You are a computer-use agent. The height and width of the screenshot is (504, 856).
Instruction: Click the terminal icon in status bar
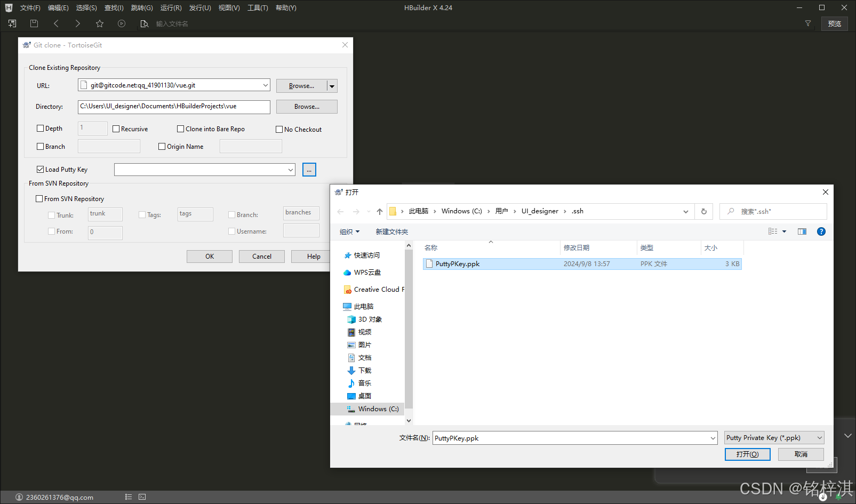[x=142, y=497]
